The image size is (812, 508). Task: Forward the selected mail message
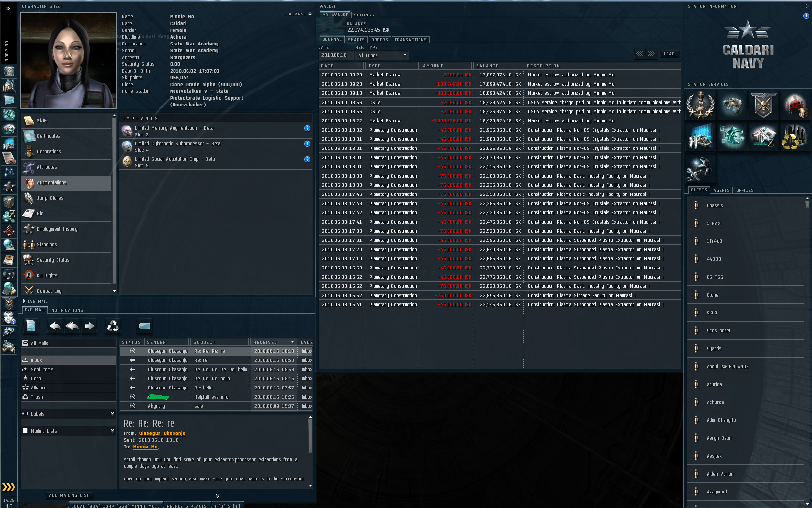click(x=89, y=326)
